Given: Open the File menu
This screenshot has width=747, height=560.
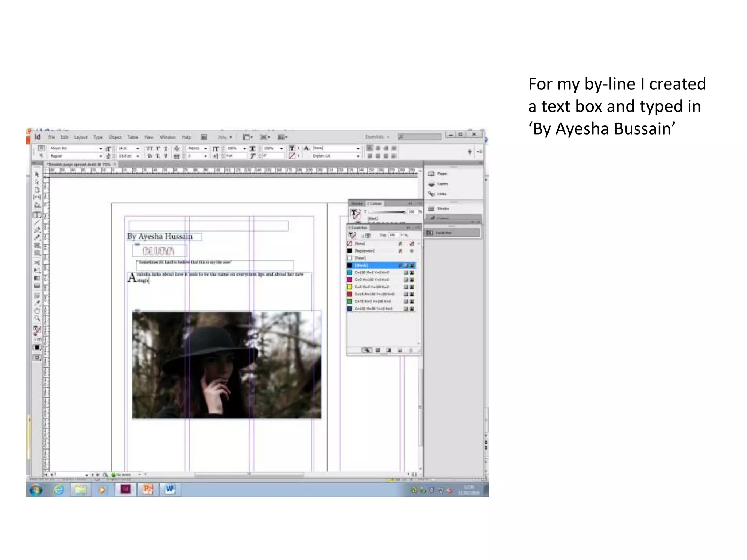Looking at the screenshot, I should 51,137.
